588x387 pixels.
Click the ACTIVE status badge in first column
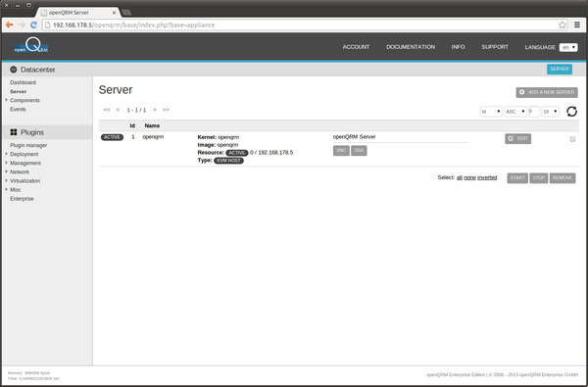pyautogui.click(x=112, y=137)
